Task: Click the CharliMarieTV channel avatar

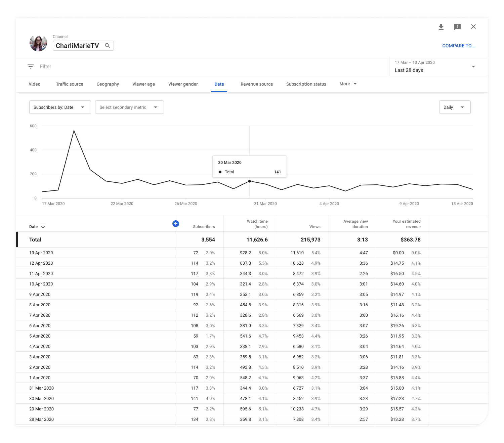Action: (38, 43)
